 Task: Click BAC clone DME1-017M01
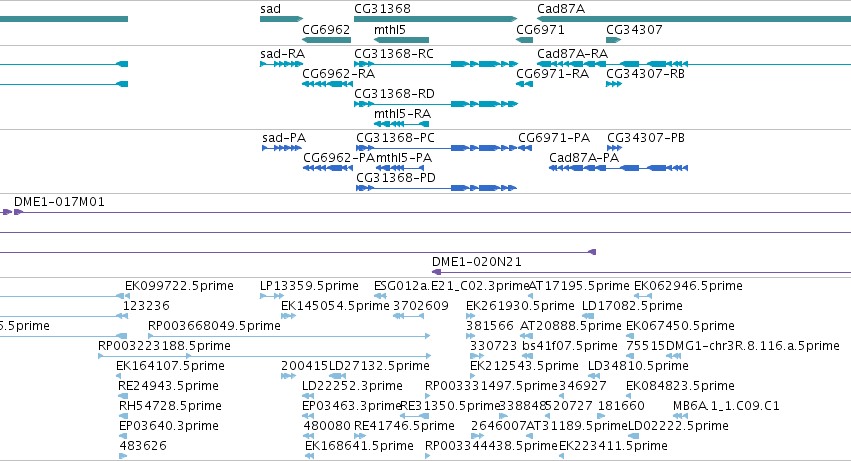point(59,202)
